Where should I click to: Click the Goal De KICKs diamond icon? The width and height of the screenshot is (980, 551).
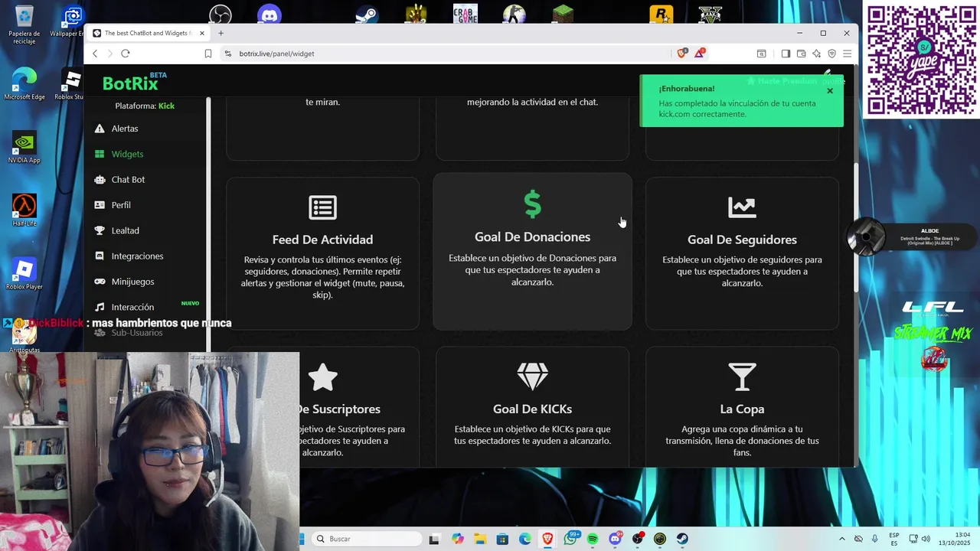click(532, 377)
